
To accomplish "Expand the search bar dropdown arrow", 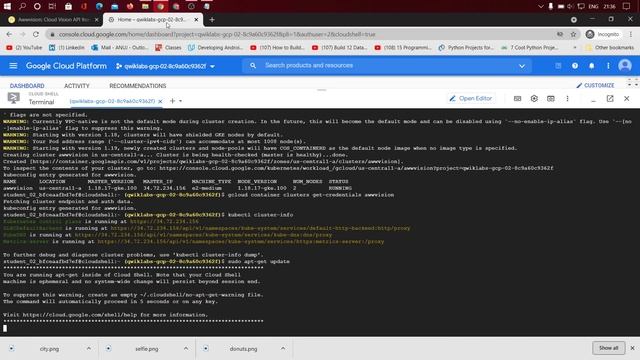I will [x=522, y=66].
